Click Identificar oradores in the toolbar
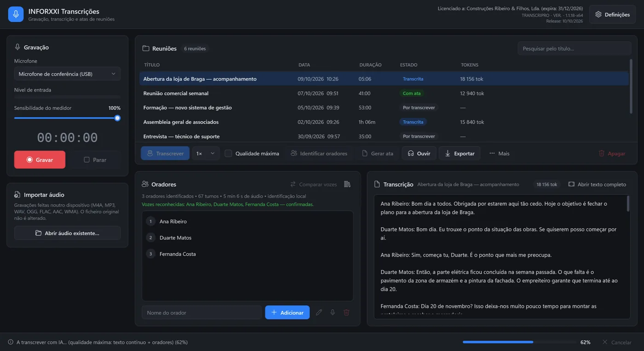 319,153
